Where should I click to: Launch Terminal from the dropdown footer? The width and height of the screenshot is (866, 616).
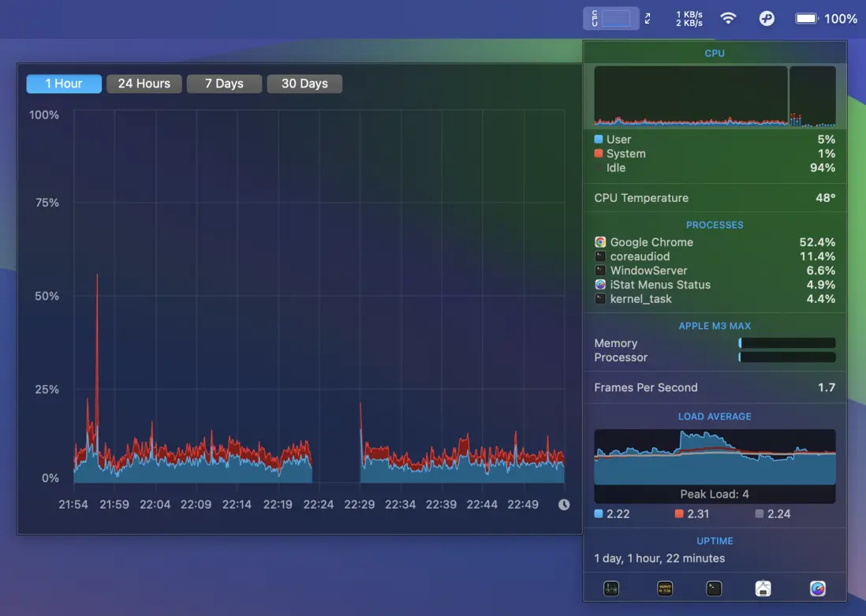pos(714,588)
